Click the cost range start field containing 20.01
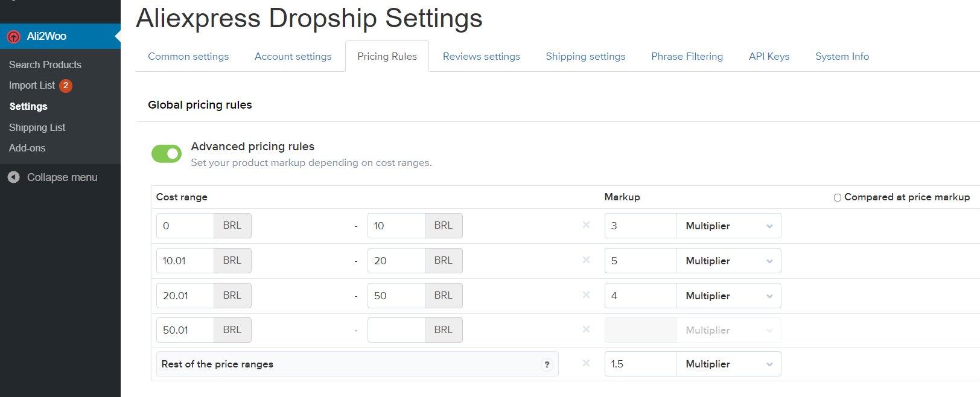 point(185,296)
